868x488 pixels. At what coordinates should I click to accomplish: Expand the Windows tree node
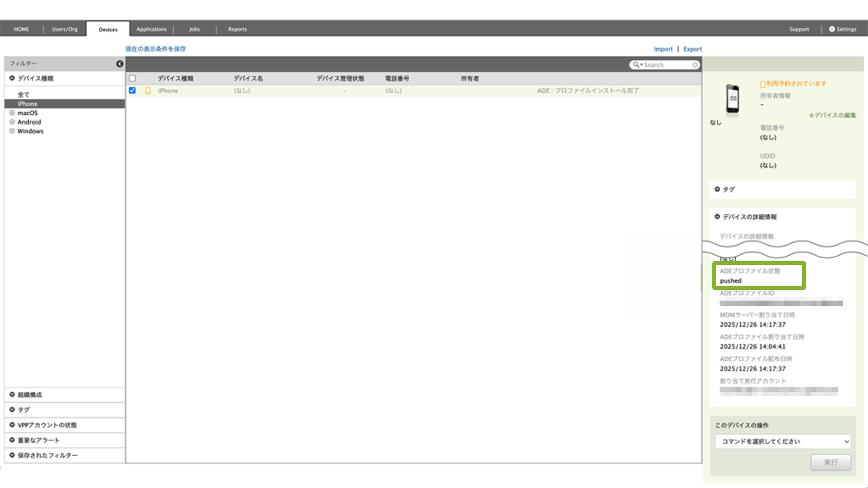tap(12, 131)
